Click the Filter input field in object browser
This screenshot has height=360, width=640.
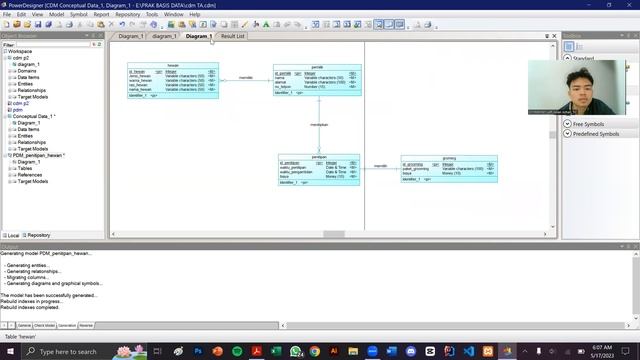pyautogui.click(x=52, y=44)
